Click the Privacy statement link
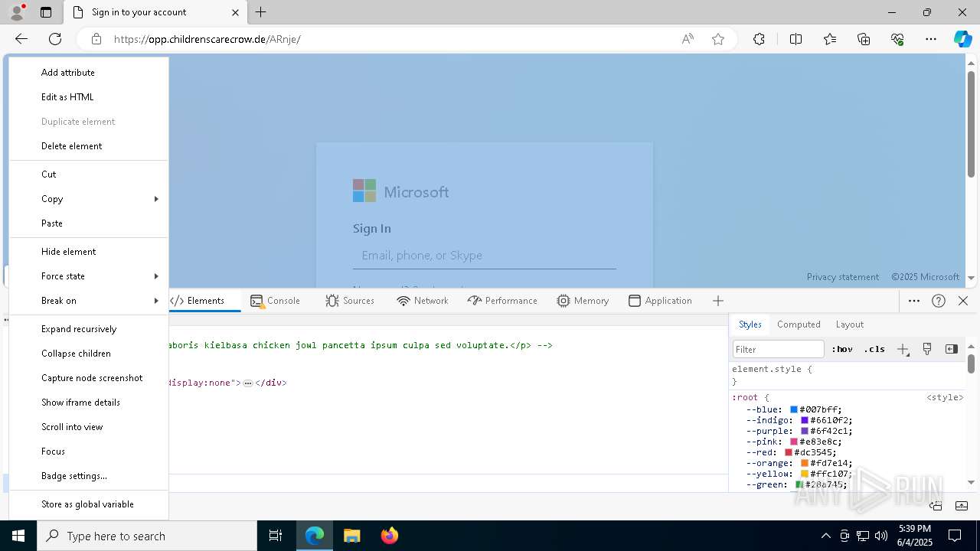 pos(843,277)
